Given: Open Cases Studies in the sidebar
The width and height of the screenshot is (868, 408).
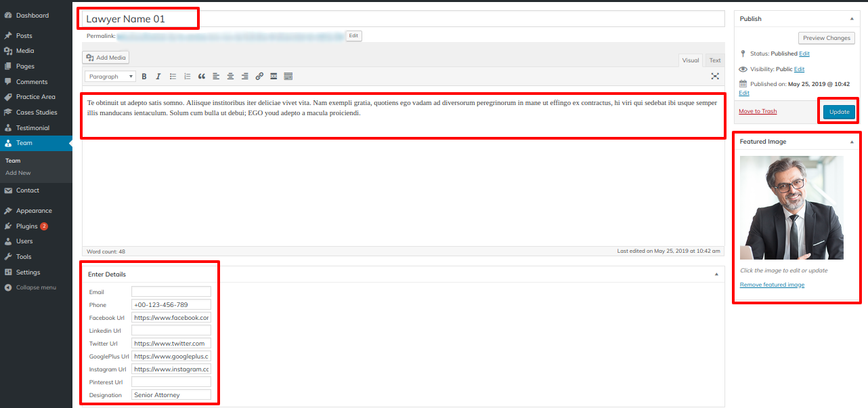Looking at the screenshot, I should click(36, 113).
